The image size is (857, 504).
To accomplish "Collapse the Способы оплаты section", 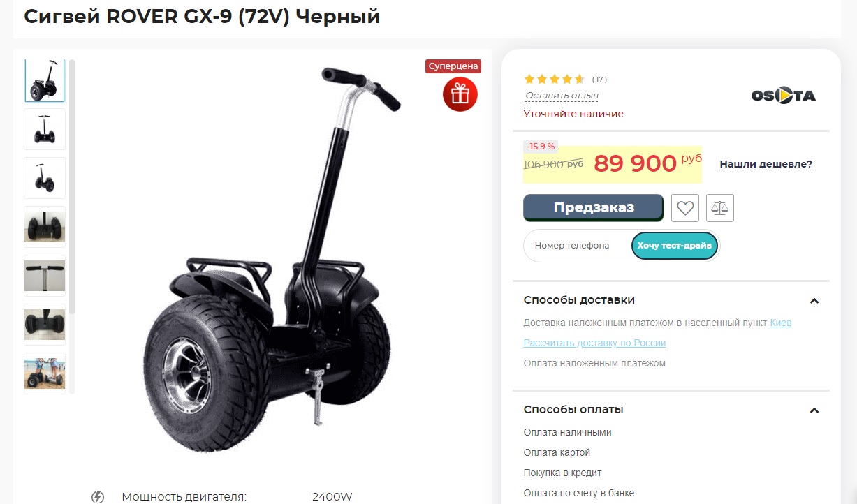I will point(814,410).
